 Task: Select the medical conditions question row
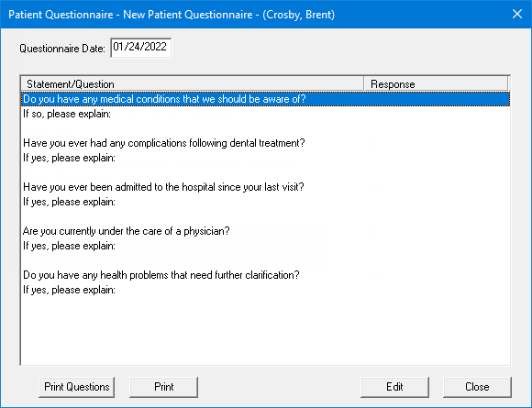point(265,99)
